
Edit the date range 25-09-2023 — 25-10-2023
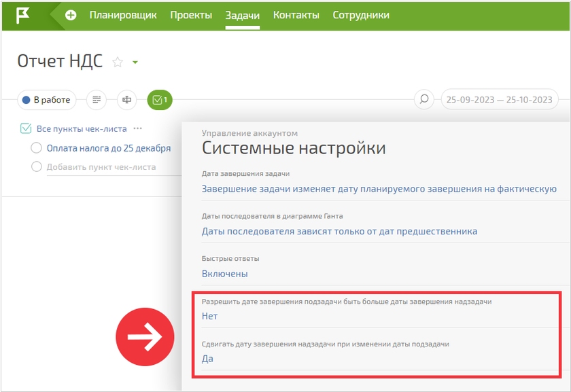(x=499, y=99)
